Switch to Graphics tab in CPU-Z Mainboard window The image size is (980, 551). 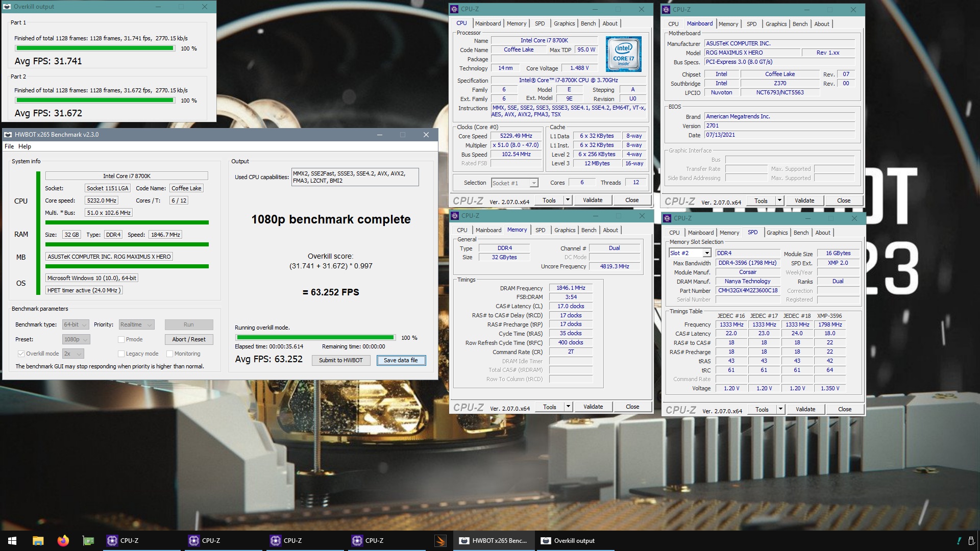776,24
